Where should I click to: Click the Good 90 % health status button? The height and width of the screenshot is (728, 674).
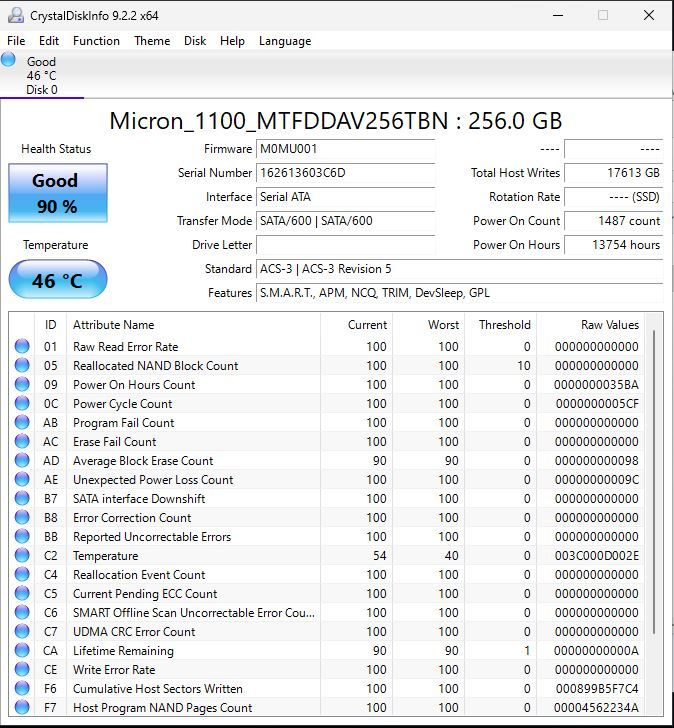tap(58, 193)
